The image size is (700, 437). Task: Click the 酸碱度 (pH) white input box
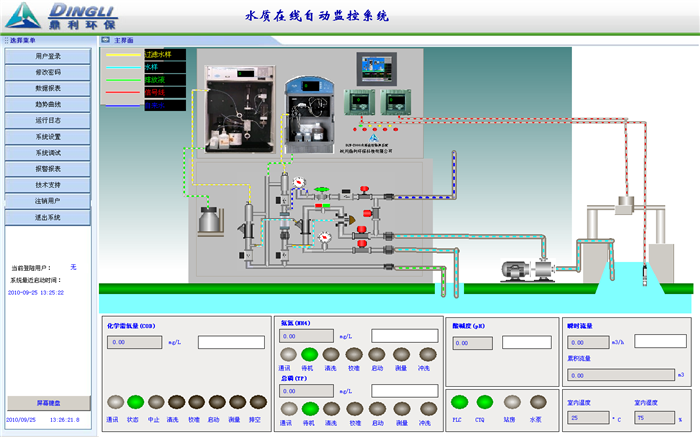click(x=528, y=342)
